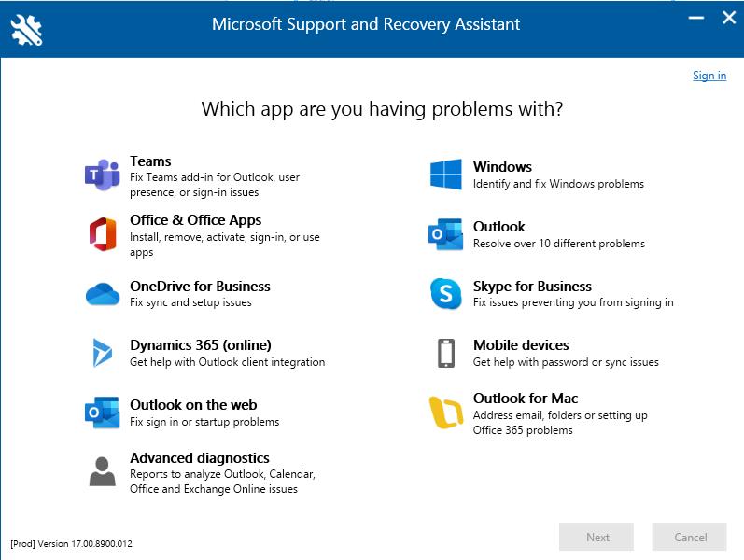Open the Sign in link
This screenshot has height=560, width=744.
tap(709, 76)
